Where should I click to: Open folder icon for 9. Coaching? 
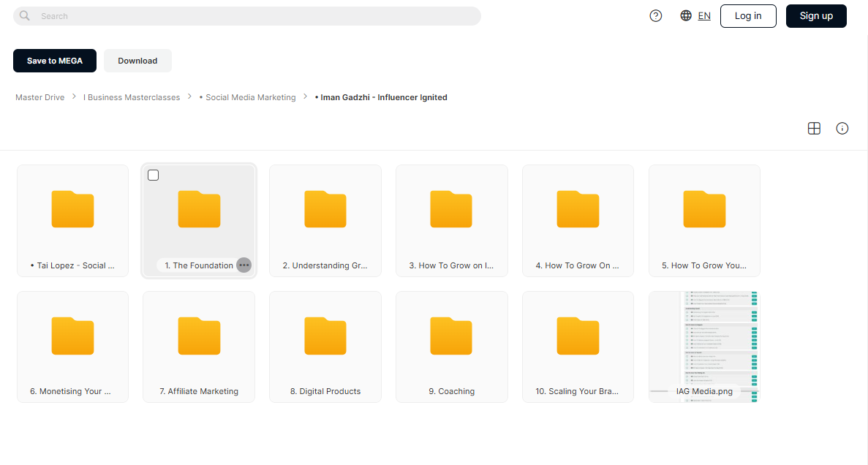[x=451, y=336]
